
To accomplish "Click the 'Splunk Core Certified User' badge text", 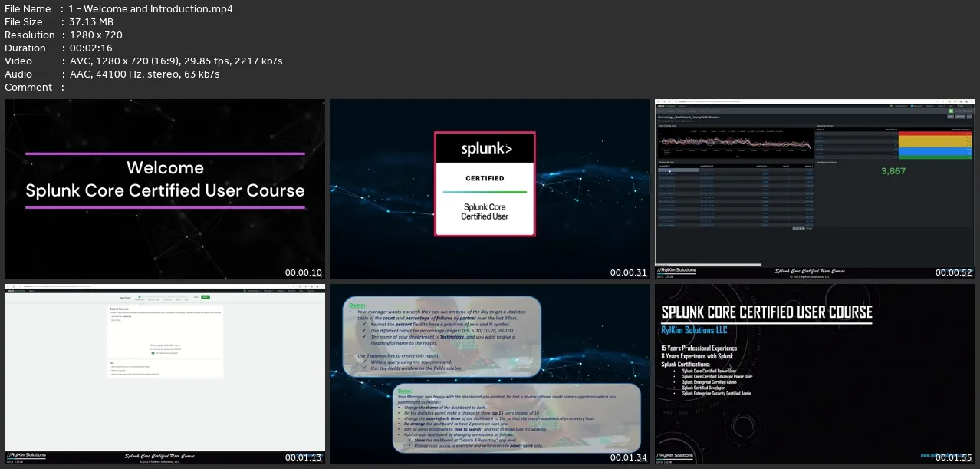I will (x=485, y=212).
